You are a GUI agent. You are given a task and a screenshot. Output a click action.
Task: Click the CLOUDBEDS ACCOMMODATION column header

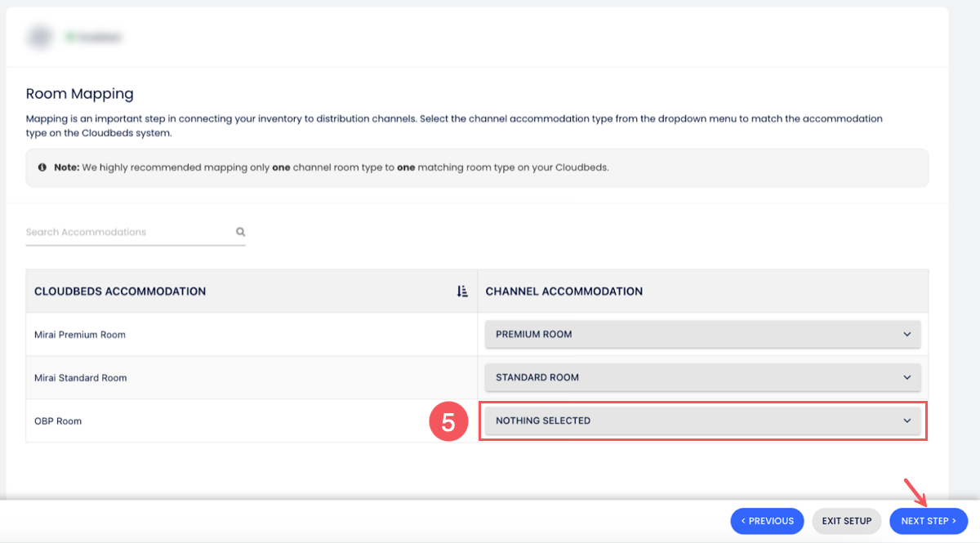tap(120, 292)
